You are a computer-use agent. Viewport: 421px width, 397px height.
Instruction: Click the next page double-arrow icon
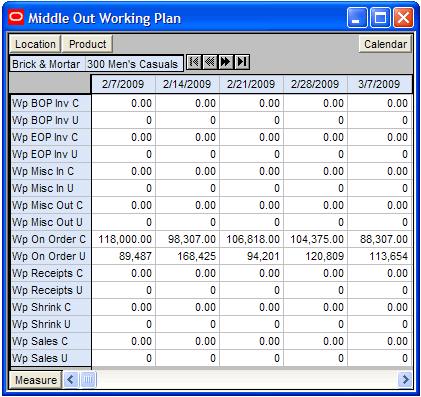click(x=226, y=62)
